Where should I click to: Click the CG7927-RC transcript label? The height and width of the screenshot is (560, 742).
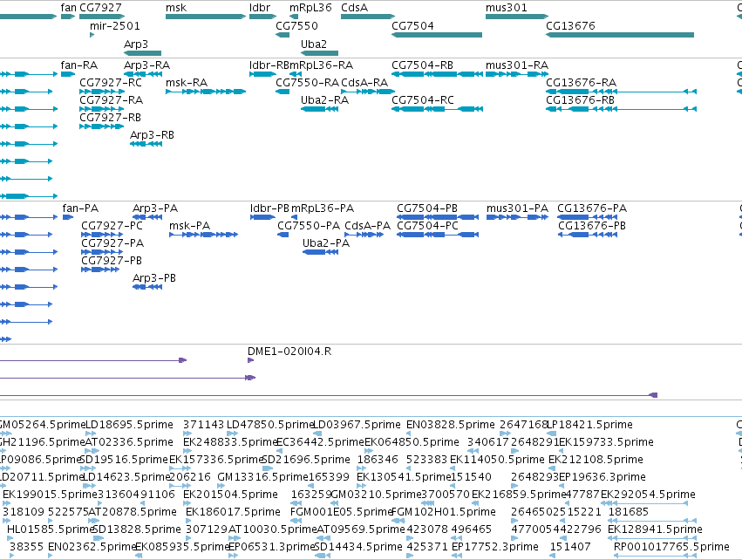pos(111,83)
